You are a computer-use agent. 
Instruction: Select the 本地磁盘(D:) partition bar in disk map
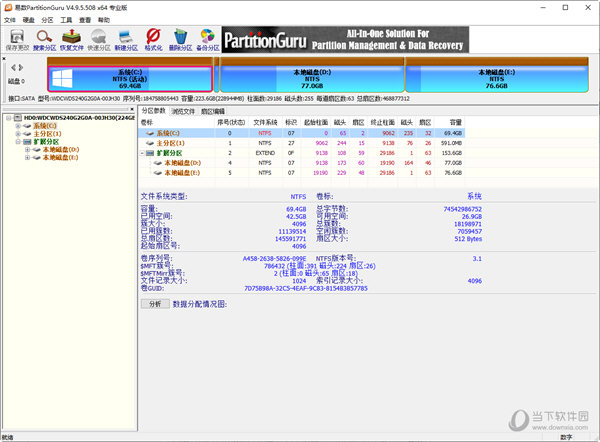[312, 79]
